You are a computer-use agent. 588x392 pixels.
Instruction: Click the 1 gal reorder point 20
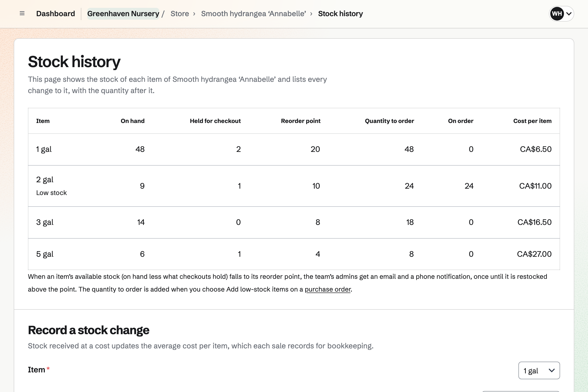tap(315, 149)
